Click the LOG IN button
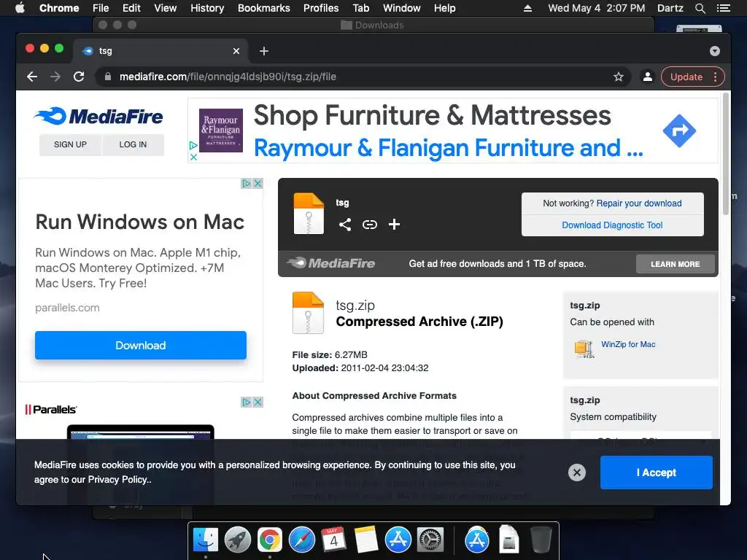 pyautogui.click(x=133, y=145)
